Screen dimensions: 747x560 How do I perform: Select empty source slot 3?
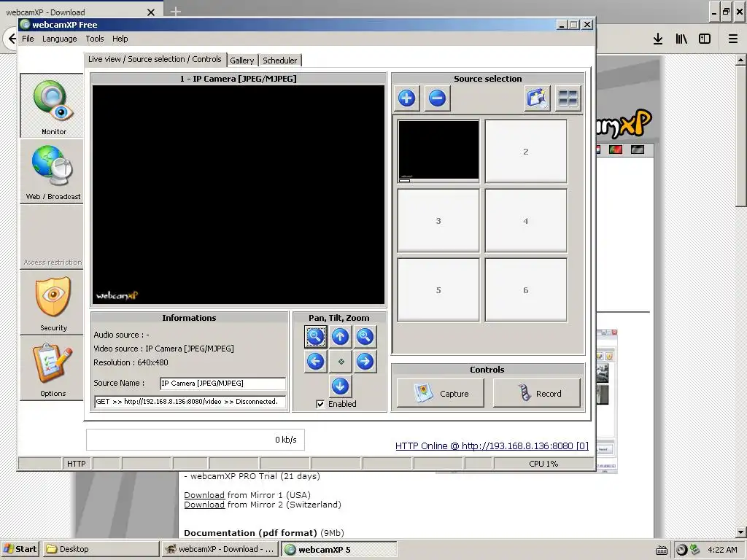coord(438,220)
